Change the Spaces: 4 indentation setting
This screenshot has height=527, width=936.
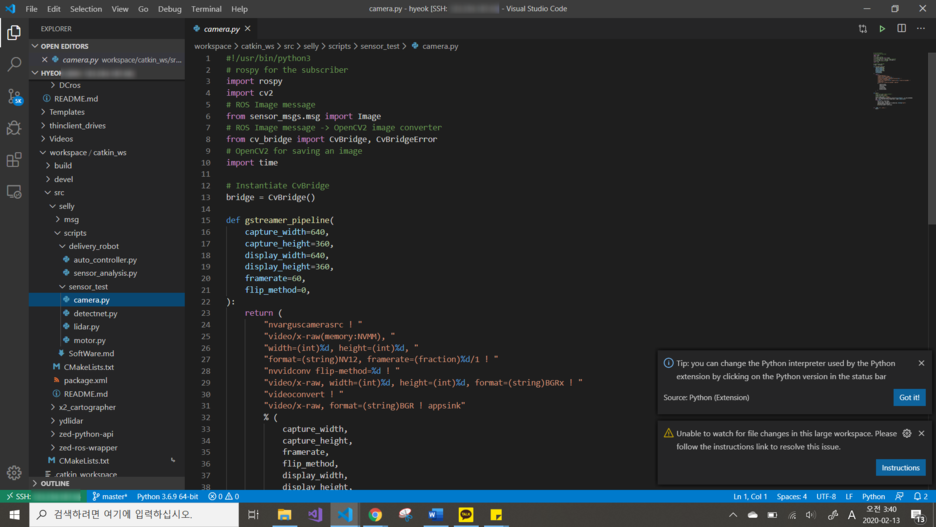click(792, 497)
